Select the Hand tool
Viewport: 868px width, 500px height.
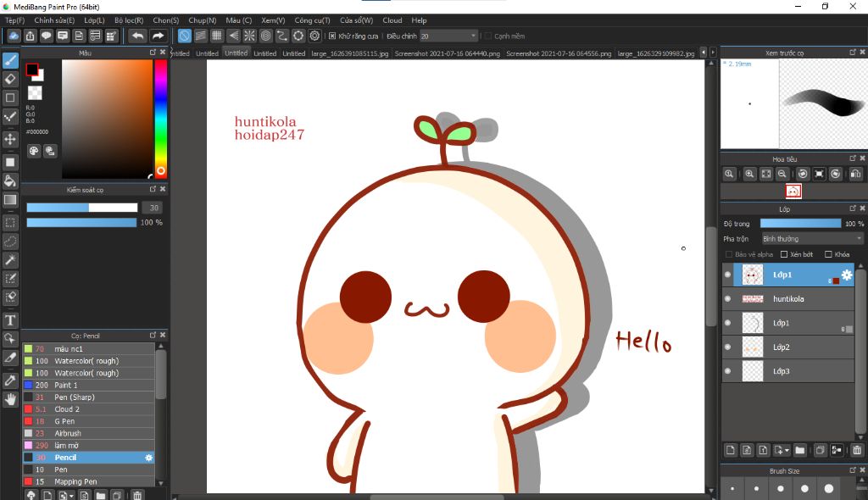10,398
